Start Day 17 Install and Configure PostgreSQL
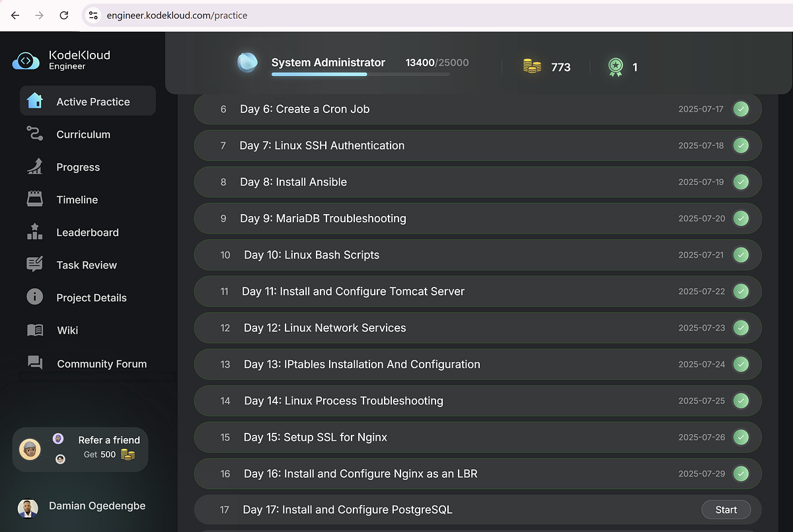This screenshot has height=532, width=793. [726, 510]
